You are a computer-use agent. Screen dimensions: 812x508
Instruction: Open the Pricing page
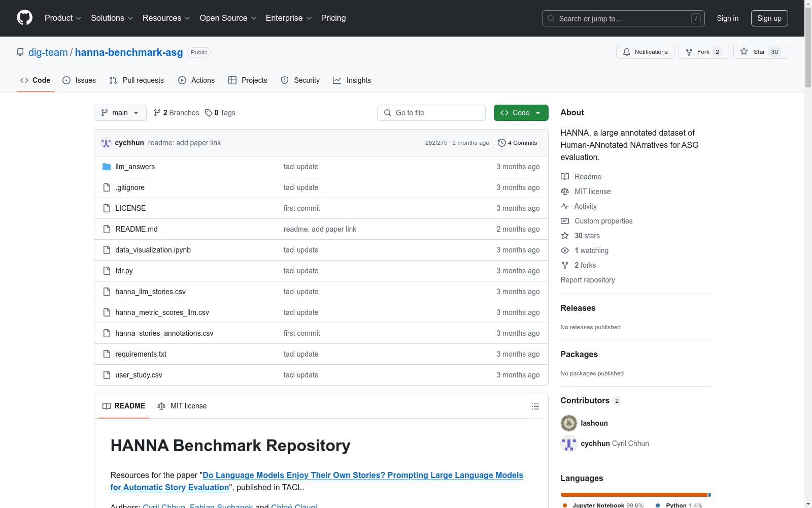[x=333, y=18]
